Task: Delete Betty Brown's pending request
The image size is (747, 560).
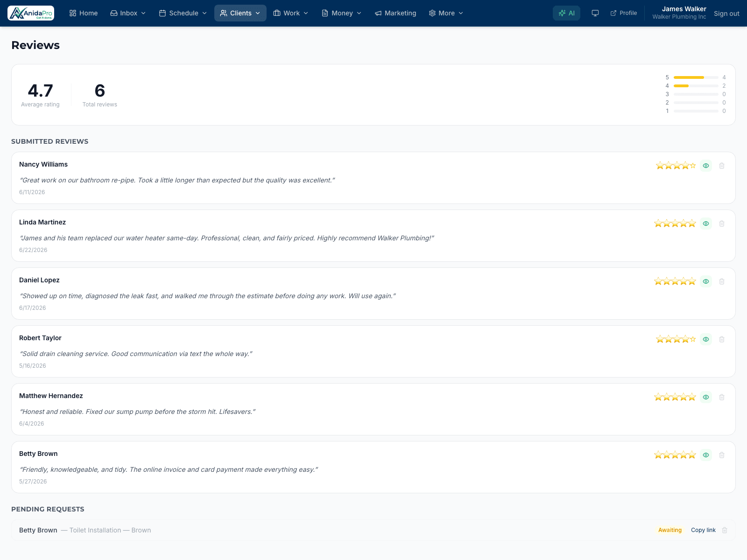Action: pyautogui.click(x=725, y=530)
